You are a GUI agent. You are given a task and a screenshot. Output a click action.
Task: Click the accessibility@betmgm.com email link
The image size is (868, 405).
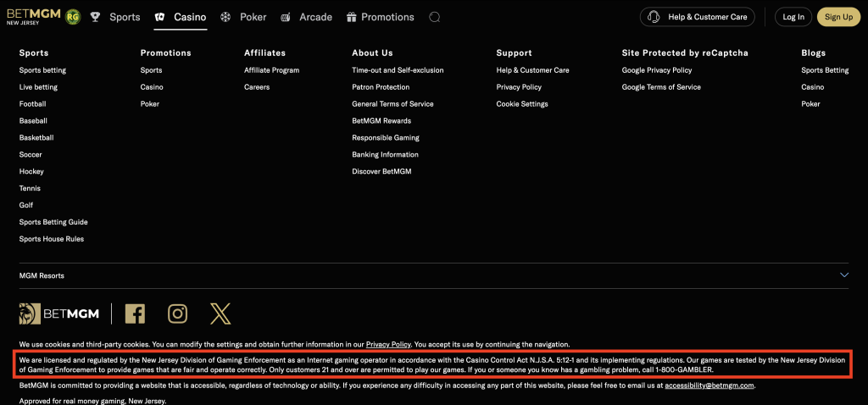(709, 385)
